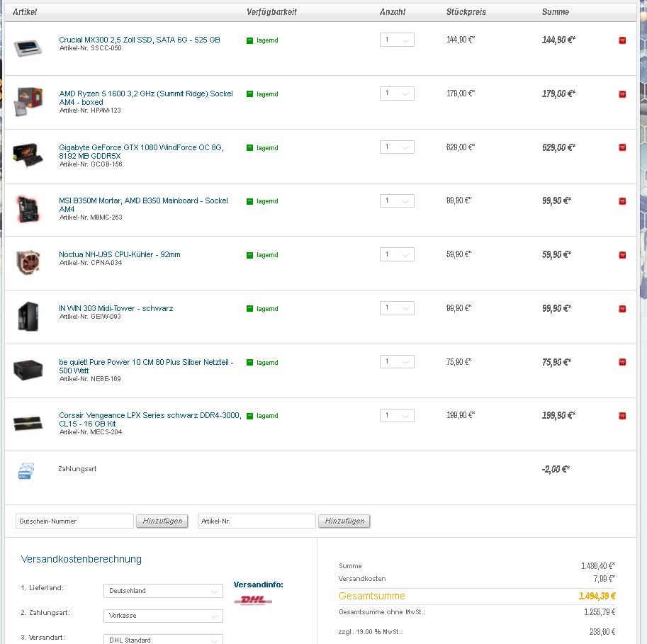Delete the AMD Ryzen 5 1600 item
This screenshot has width=647, height=644.
tap(621, 94)
